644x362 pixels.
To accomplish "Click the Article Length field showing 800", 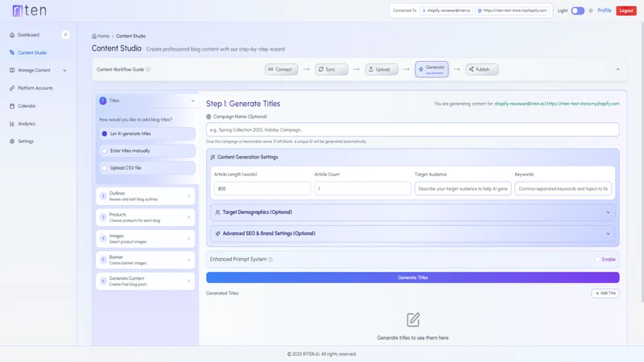I will tap(262, 189).
